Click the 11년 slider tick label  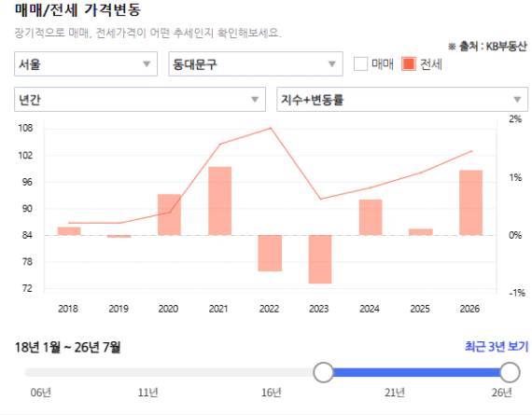coord(147,393)
